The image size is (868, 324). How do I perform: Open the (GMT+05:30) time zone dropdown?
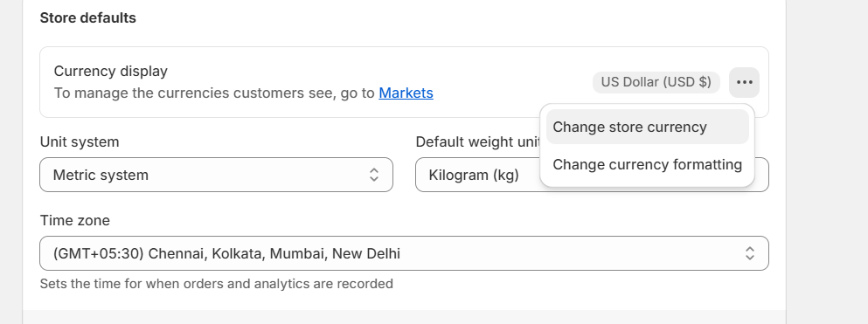404,253
